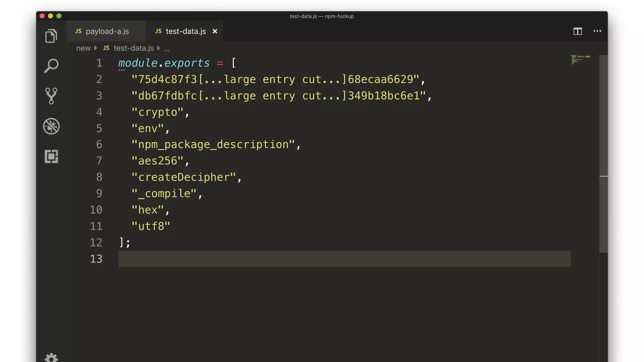
Task: Open the Manage gear menu
Action: 51,358
